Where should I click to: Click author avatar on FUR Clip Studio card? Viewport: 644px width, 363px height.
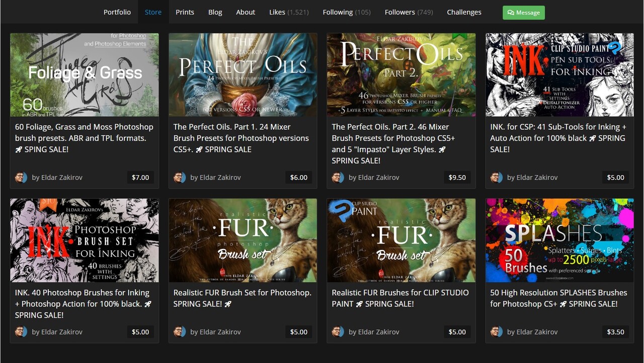coord(338,332)
